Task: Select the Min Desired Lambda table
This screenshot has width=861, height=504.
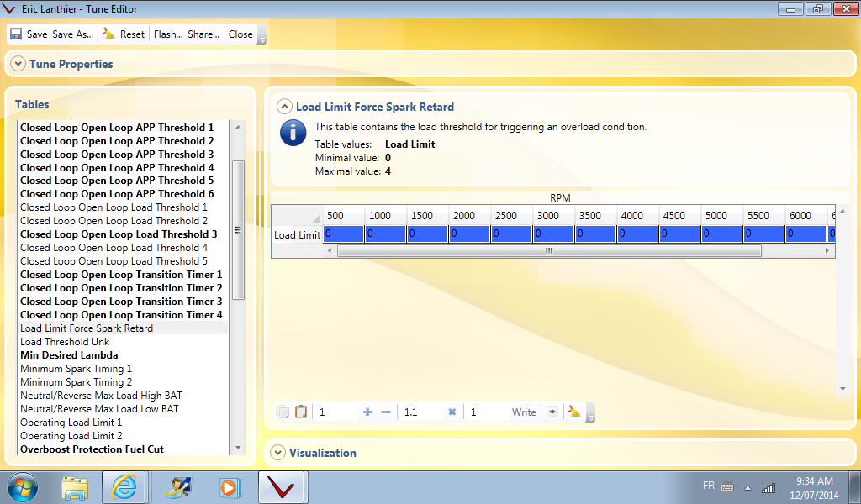Action: (x=69, y=355)
